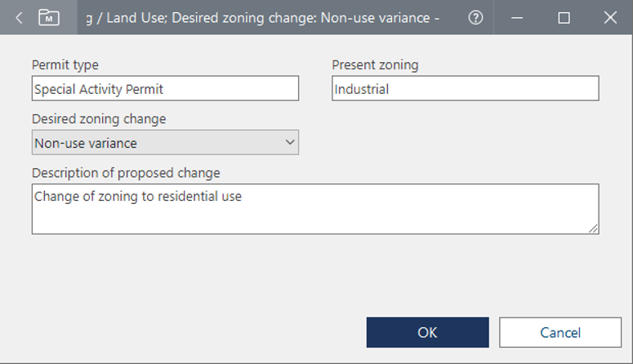Minimize the dialog window

coord(519,17)
